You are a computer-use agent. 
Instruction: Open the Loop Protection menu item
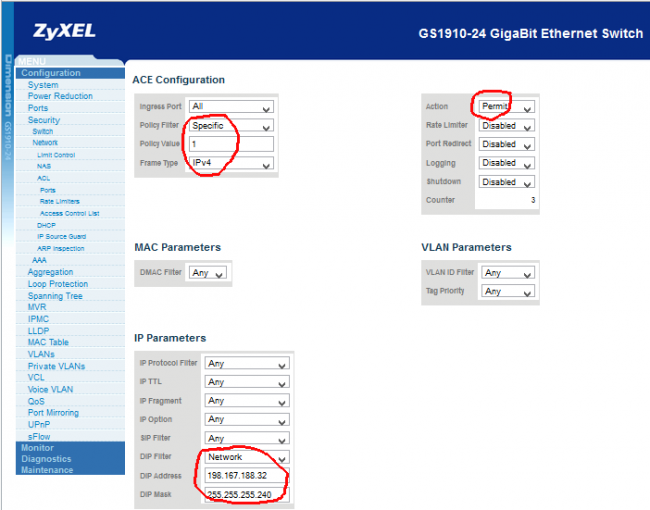click(x=58, y=284)
